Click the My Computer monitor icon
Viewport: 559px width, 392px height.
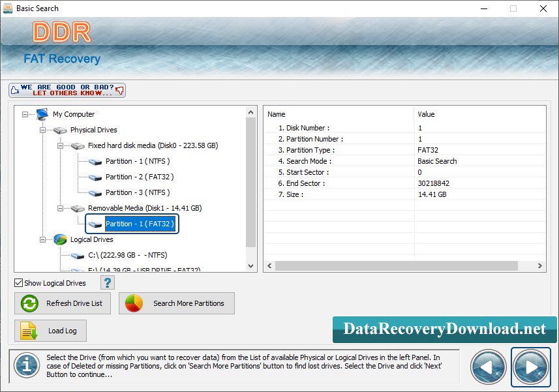point(42,114)
